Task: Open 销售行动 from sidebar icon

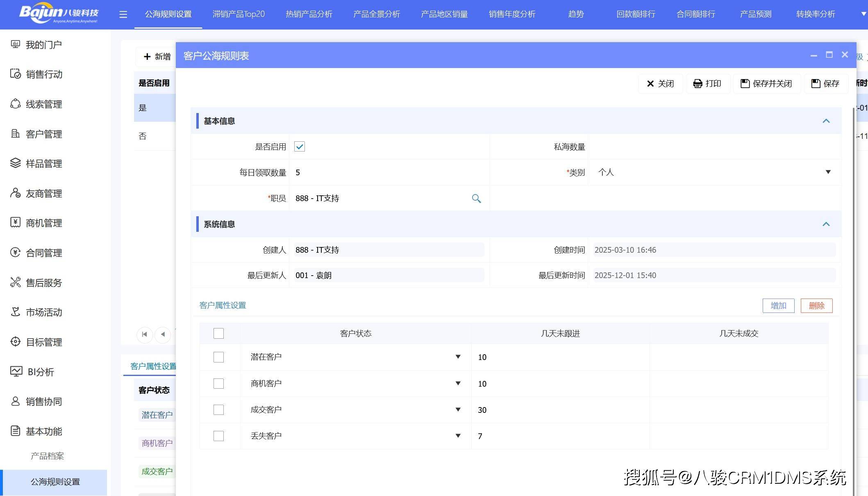Action: click(15, 74)
